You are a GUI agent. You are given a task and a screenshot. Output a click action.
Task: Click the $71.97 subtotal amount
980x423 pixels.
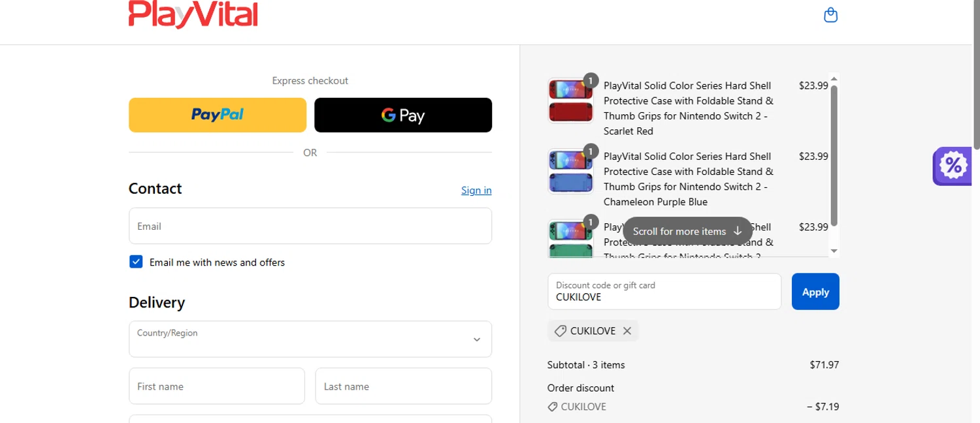[825, 365]
